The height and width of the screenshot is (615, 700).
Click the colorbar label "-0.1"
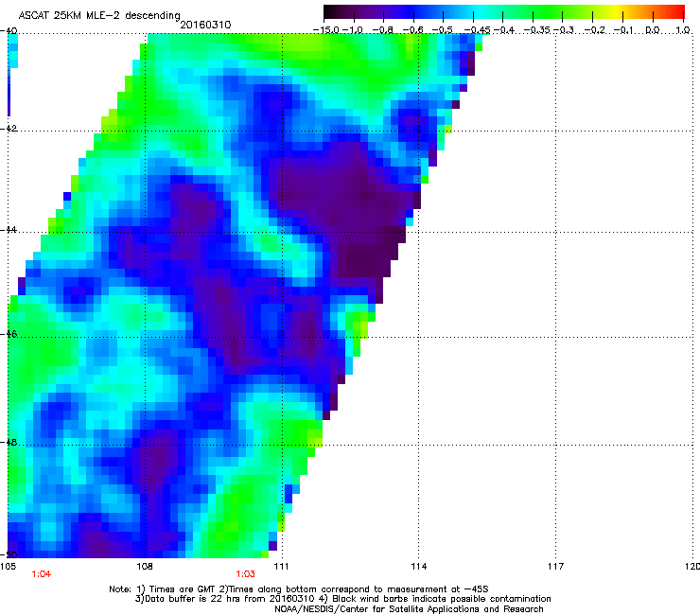pyautogui.click(x=623, y=30)
